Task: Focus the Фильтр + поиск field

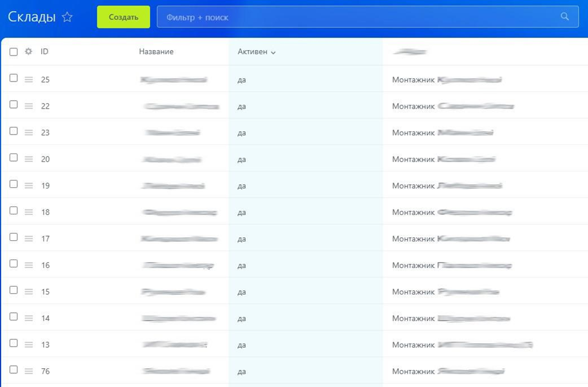Action: [356, 18]
